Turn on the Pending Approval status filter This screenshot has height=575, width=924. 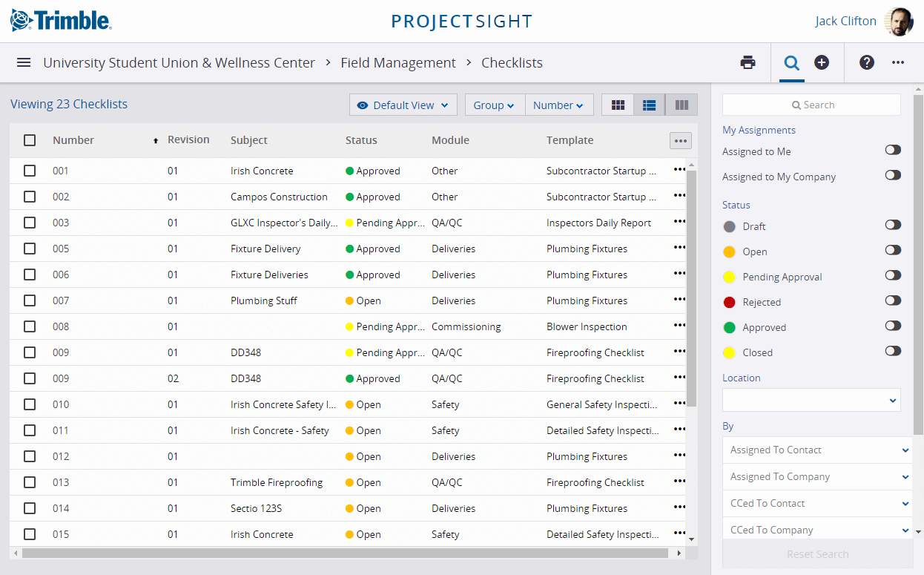click(x=893, y=275)
